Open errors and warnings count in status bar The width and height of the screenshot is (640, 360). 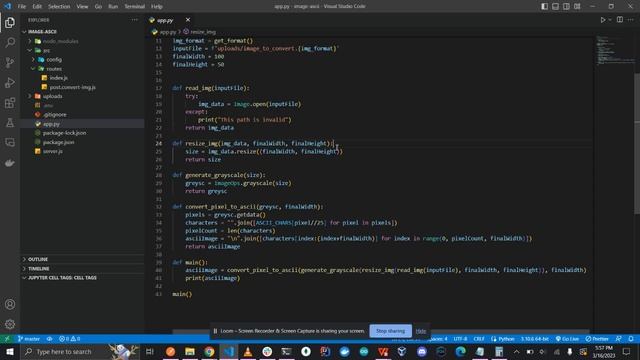[x=69, y=339]
